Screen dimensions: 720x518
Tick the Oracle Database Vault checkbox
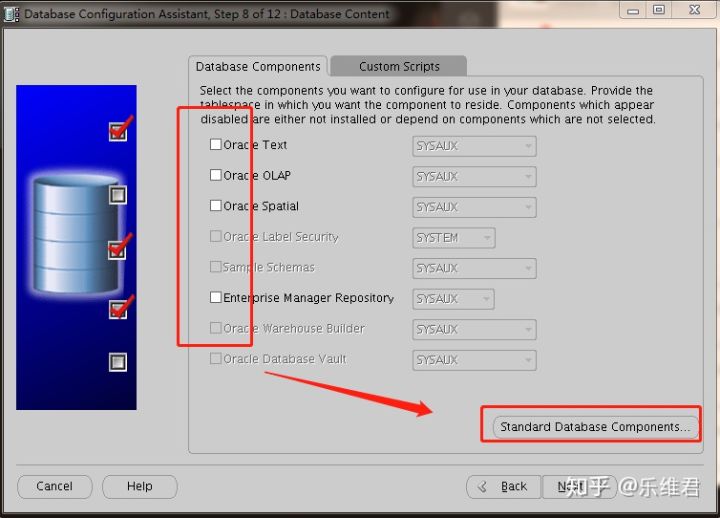click(215, 358)
